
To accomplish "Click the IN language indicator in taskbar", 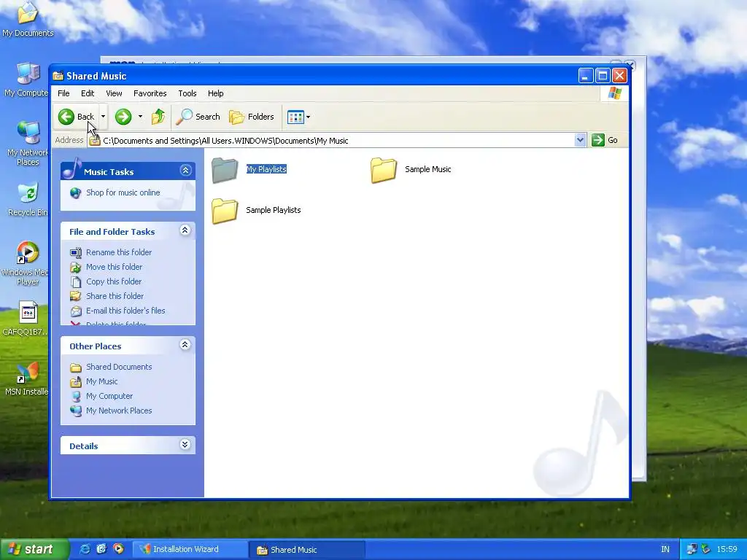I will (665, 549).
